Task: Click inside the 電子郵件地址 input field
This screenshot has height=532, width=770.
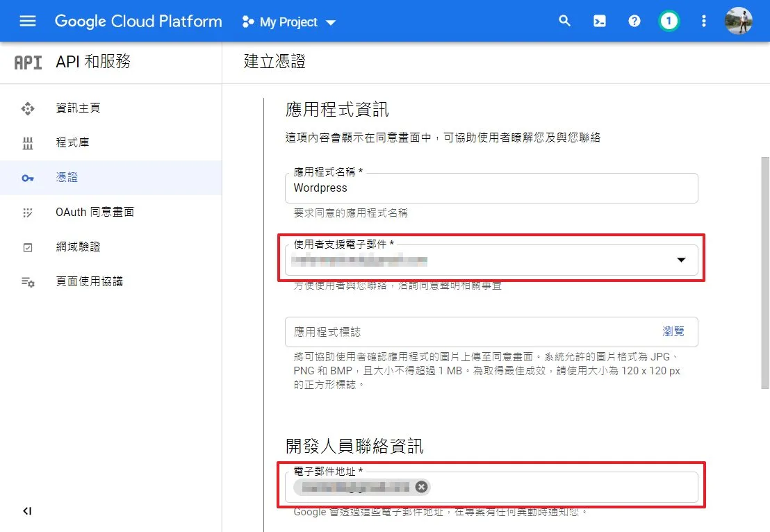Action: (491, 488)
